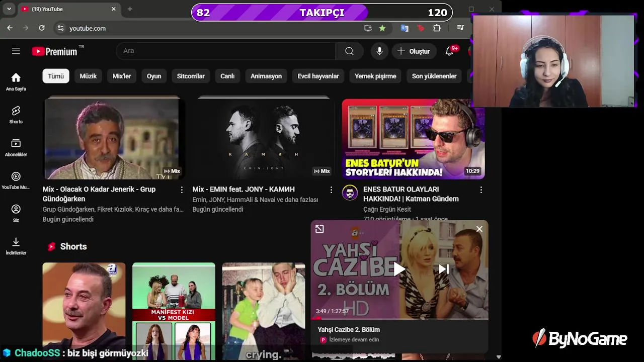Click Yahşi Cazibe 2. Bölüm title

coord(349,329)
